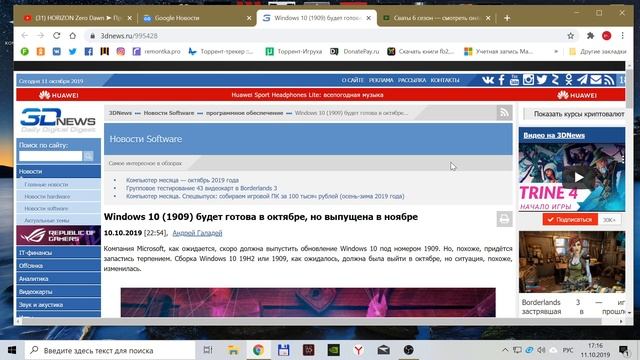The height and width of the screenshot is (360, 640).
Task: Click the site search magnifier button
Action: tap(88, 156)
